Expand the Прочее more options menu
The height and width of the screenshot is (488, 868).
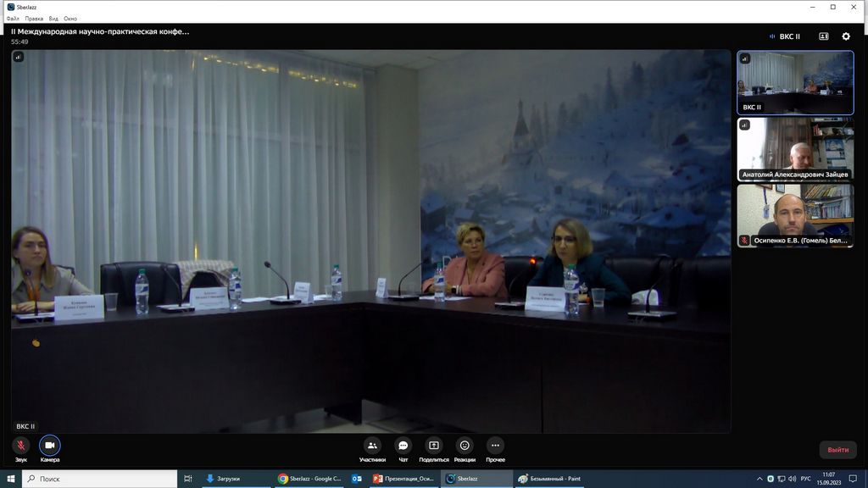pyautogui.click(x=496, y=446)
